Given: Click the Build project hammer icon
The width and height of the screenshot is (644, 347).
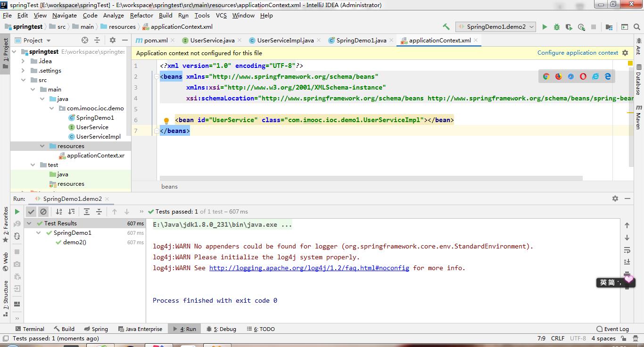Looking at the screenshot, I should coord(446,27).
